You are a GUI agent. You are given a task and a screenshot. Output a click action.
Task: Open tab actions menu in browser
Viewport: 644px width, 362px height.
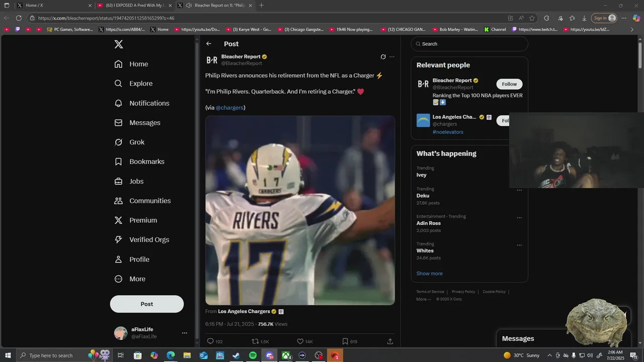click(7, 5)
